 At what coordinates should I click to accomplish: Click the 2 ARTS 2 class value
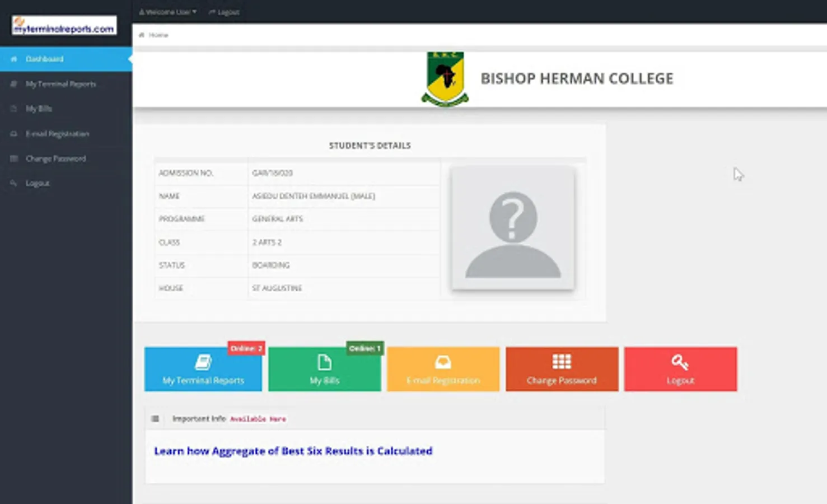click(267, 242)
